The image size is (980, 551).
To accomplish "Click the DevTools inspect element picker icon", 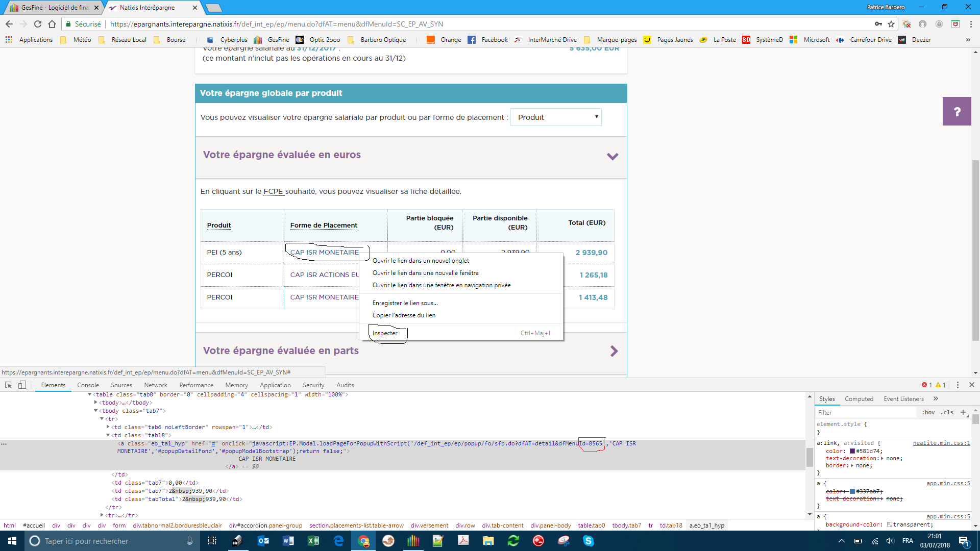I will (x=8, y=385).
